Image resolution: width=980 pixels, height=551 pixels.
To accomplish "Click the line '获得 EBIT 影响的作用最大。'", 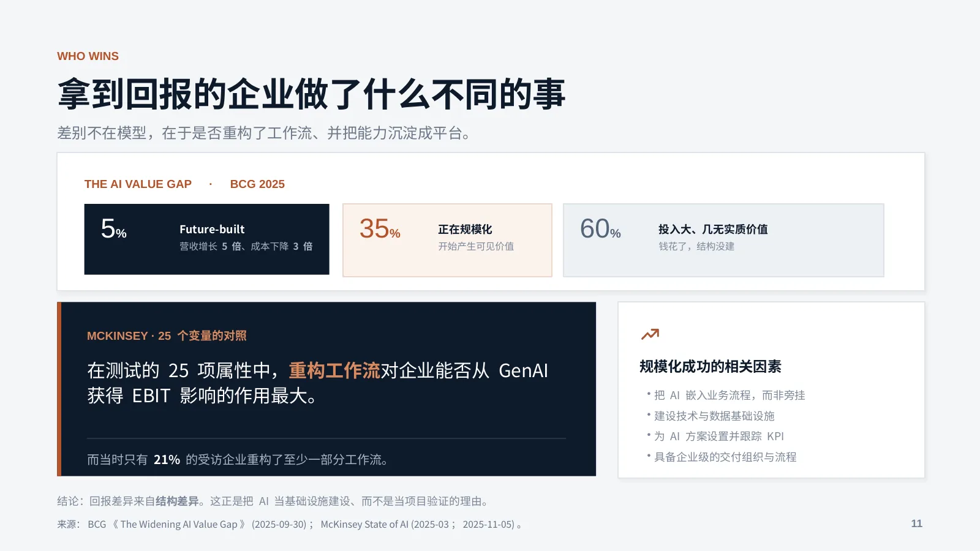I will coord(202,396).
